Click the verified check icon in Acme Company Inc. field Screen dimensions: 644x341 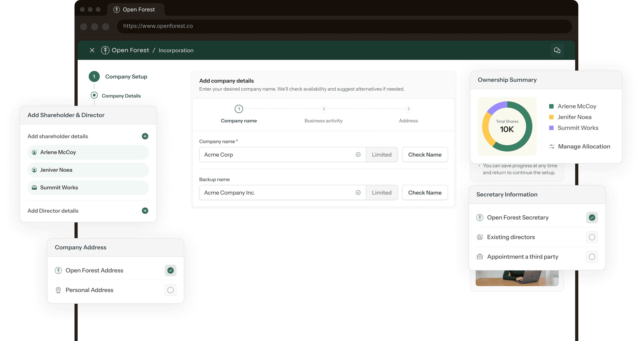pos(358,193)
